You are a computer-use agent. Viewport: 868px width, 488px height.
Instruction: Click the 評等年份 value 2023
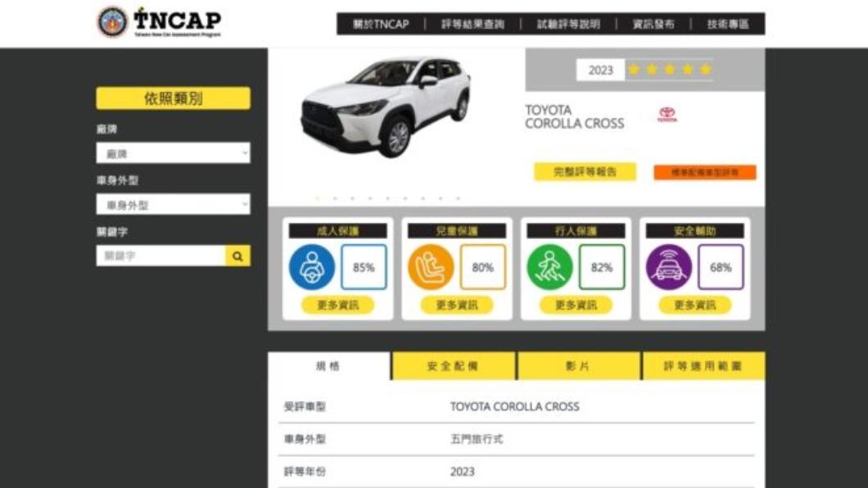pyautogui.click(x=462, y=472)
